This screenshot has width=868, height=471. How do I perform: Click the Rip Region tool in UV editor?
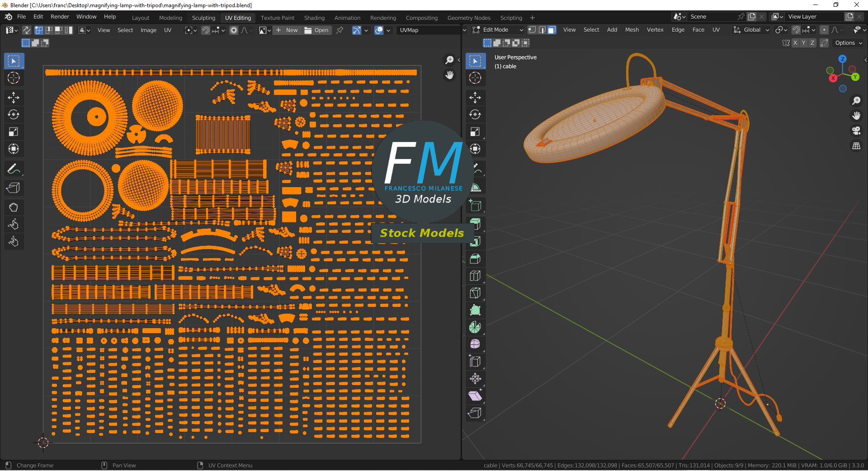(x=14, y=188)
